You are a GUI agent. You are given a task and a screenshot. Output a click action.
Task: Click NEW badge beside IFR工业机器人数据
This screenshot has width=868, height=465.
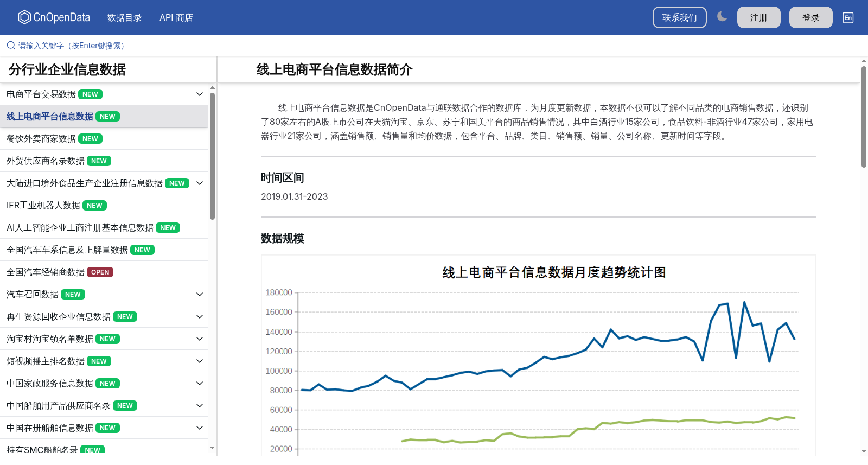pyautogui.click(x=94, y=206)
